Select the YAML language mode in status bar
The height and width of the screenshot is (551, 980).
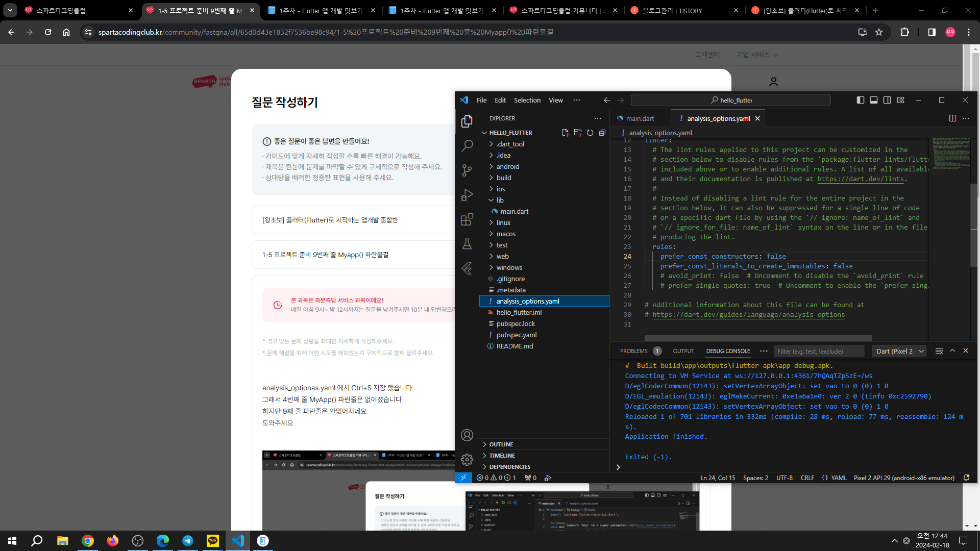point(839,478)
